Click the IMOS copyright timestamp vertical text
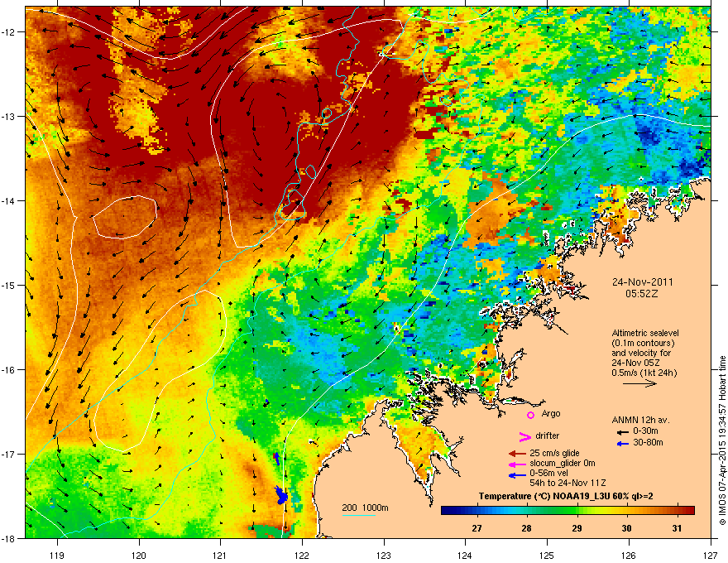The height and width of the screenshot is (563, 728). click(x=722, y=440)
